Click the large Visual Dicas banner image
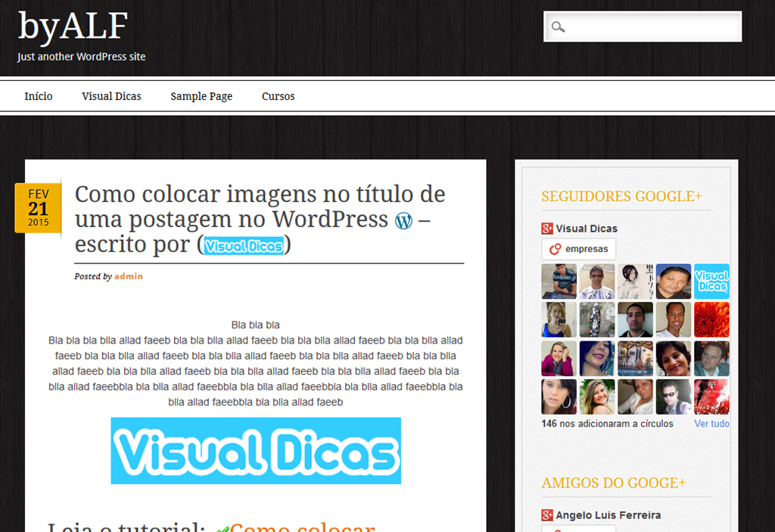The height and width of the screenshot is (532, 775). (256, 451)
